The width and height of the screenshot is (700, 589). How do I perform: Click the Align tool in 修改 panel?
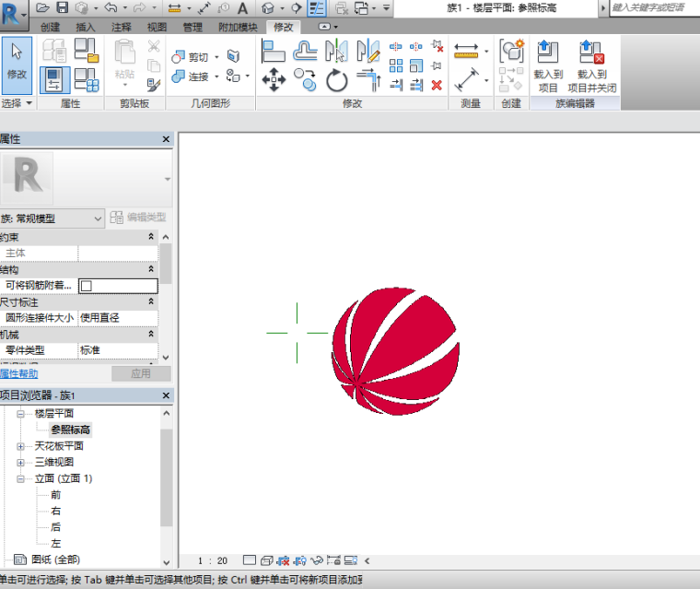coord(274,53)
